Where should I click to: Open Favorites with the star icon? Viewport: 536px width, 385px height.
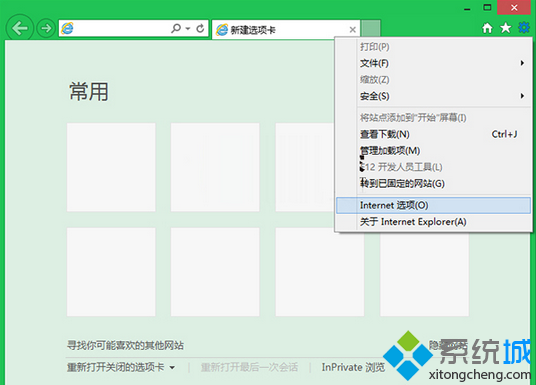(506, 28)
